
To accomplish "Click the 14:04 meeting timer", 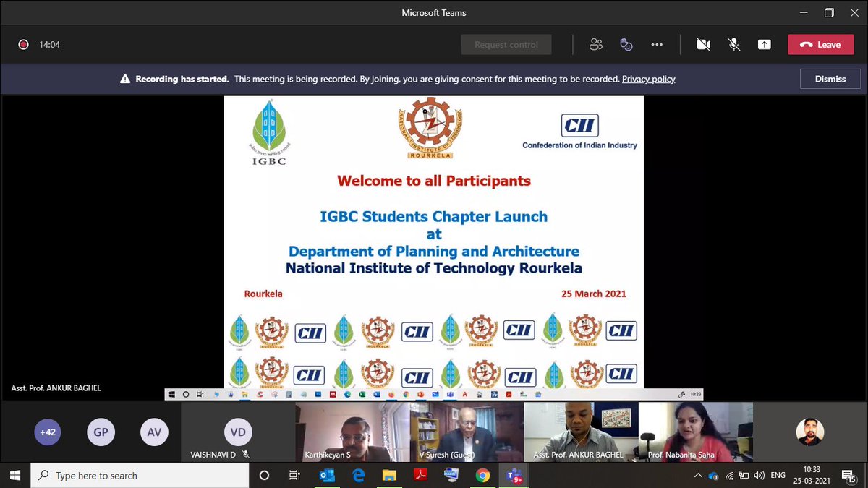I will point(49,44).
